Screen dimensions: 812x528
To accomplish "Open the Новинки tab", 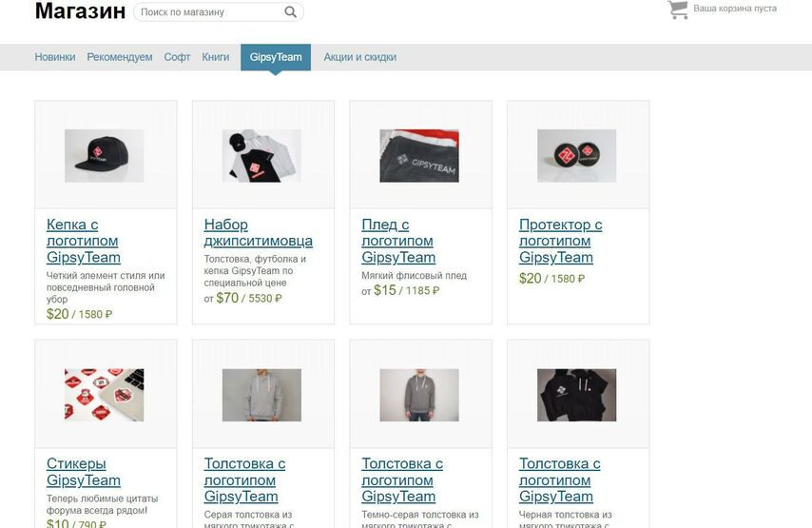I will [55, 57].
